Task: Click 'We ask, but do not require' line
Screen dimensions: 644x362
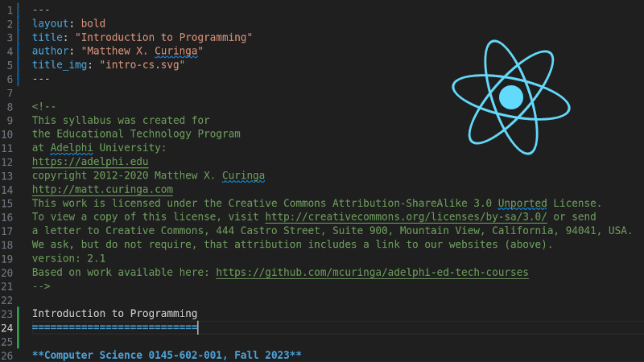Action: click(292, 245)
